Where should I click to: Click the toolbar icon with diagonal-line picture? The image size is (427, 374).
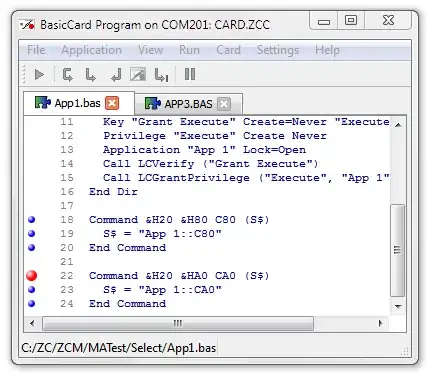138,74
